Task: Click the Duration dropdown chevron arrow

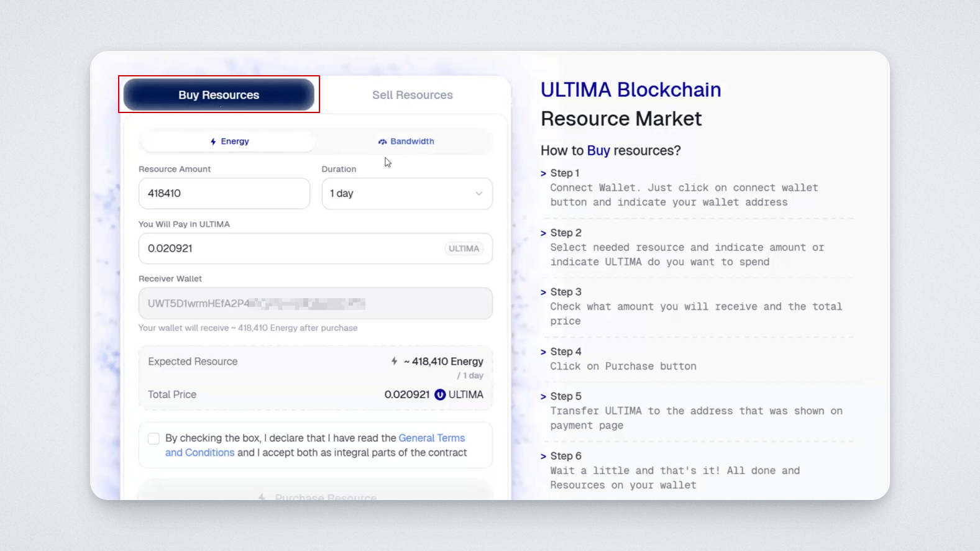Action: 479,194
